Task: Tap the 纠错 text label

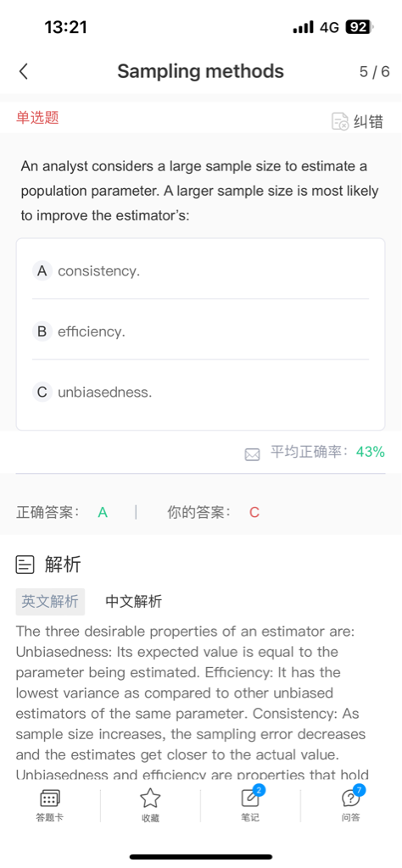Action: (x=368, y=121)
